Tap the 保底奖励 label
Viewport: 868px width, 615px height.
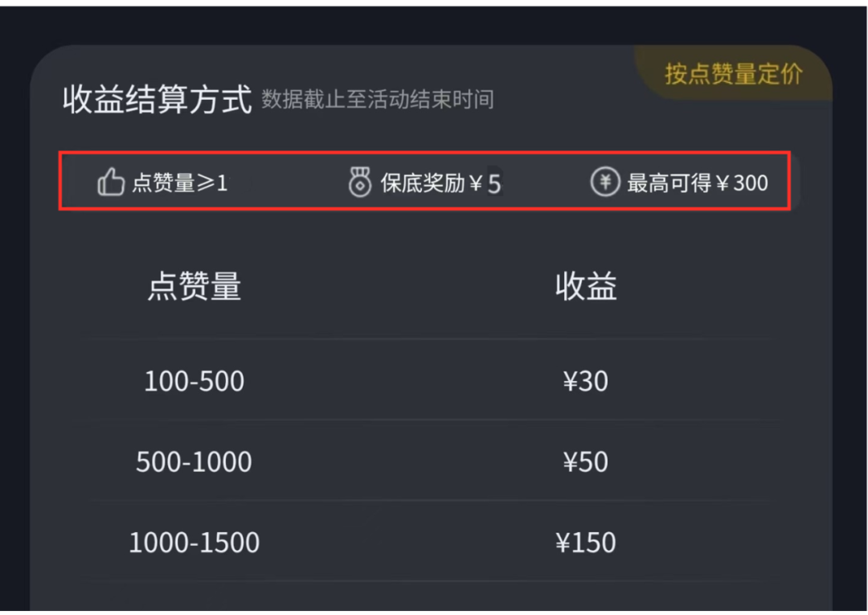pyautogui.click(x=423, y=183)
